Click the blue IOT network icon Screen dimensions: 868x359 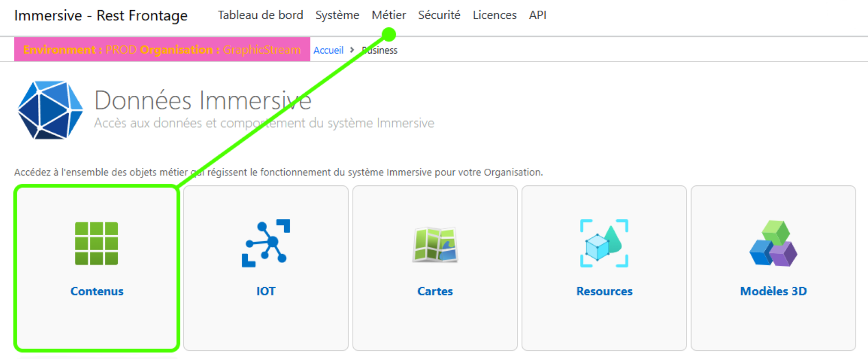[x=265, y=243]
